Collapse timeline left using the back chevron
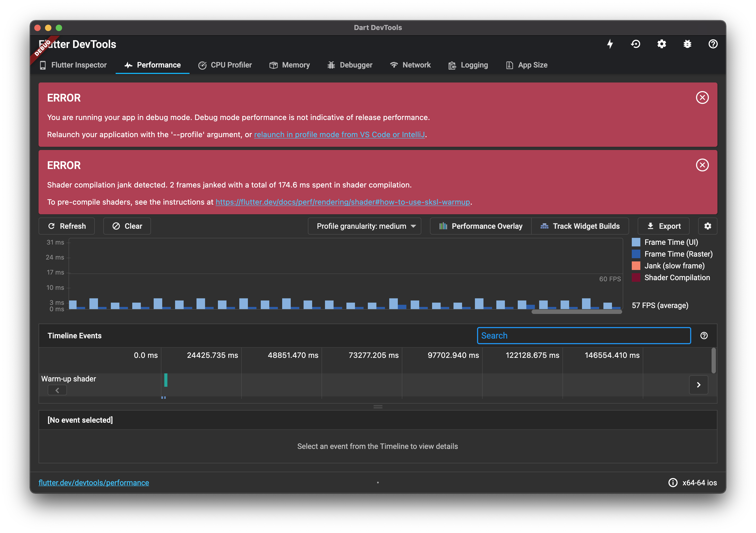The height and width of the screenshot is (533, 756). point(57,390)
